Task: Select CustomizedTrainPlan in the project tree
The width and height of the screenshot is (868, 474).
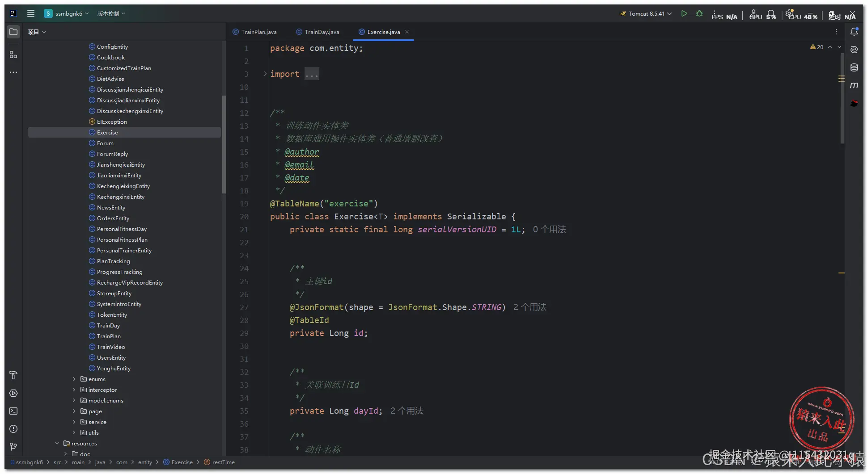Action: click(124, 68)
